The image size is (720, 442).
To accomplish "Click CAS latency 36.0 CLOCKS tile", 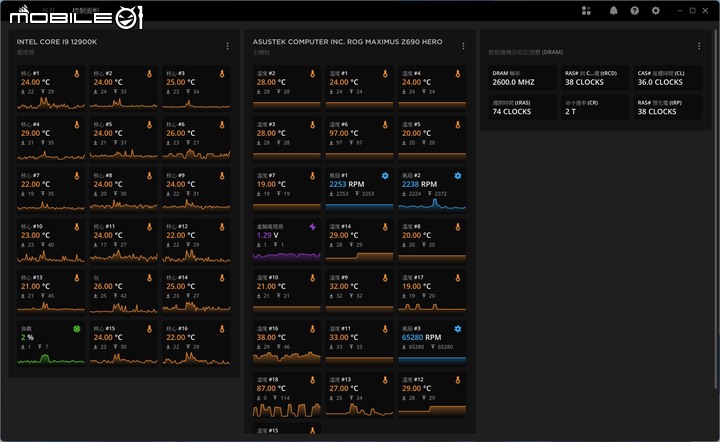I will pos(668,78).
